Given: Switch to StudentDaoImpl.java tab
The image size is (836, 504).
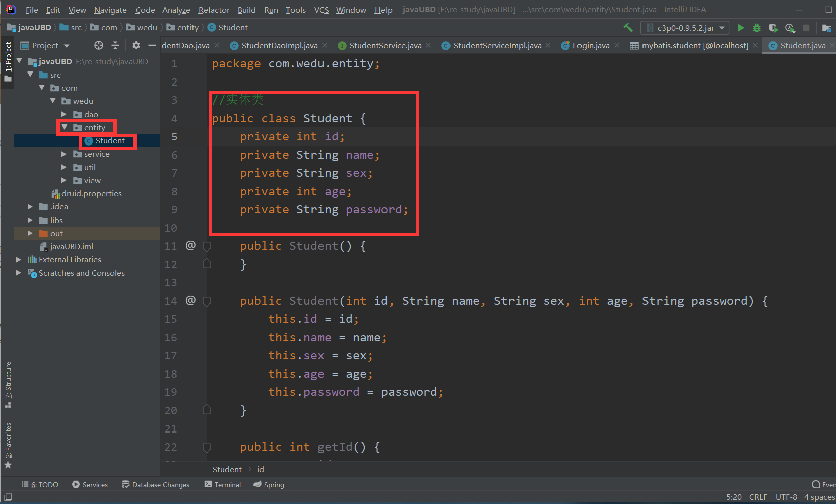Looking at the screenshot, I should 279,45.
